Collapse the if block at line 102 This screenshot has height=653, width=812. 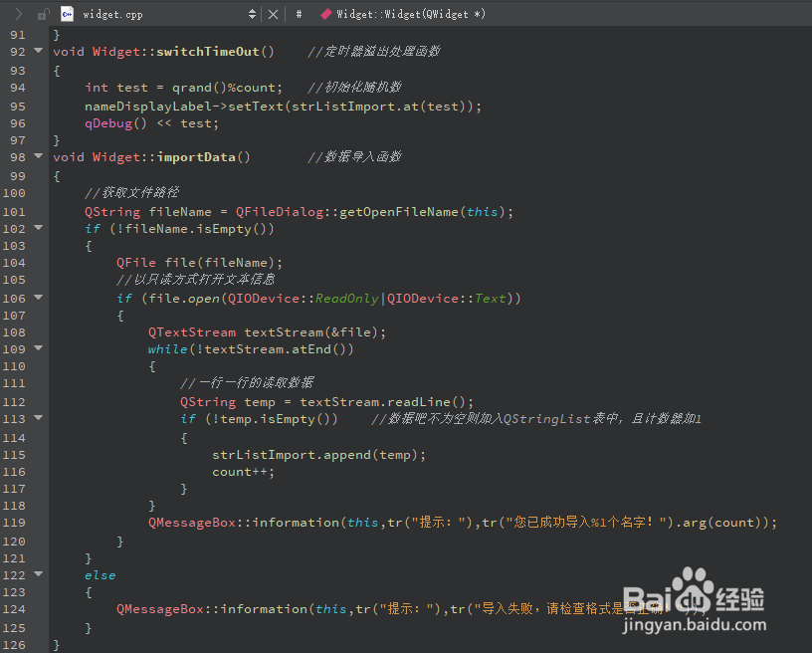[x=39, y=227]
